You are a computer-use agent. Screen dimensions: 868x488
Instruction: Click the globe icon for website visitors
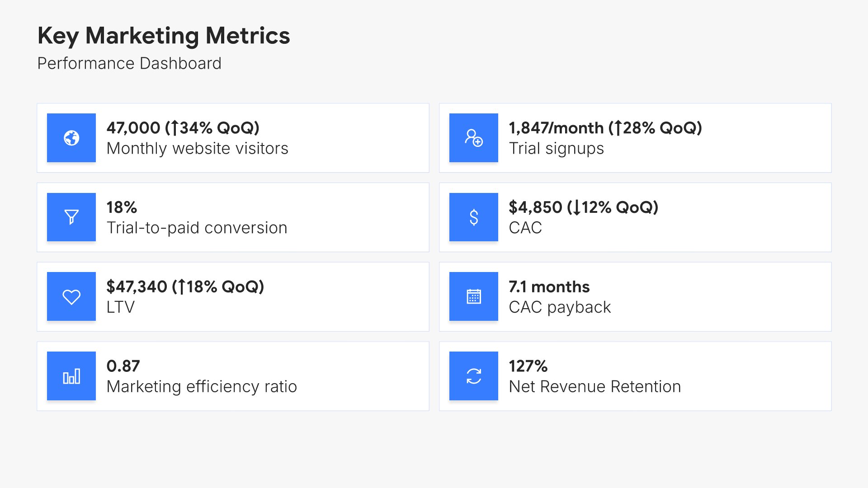click(x=71, y=138)
